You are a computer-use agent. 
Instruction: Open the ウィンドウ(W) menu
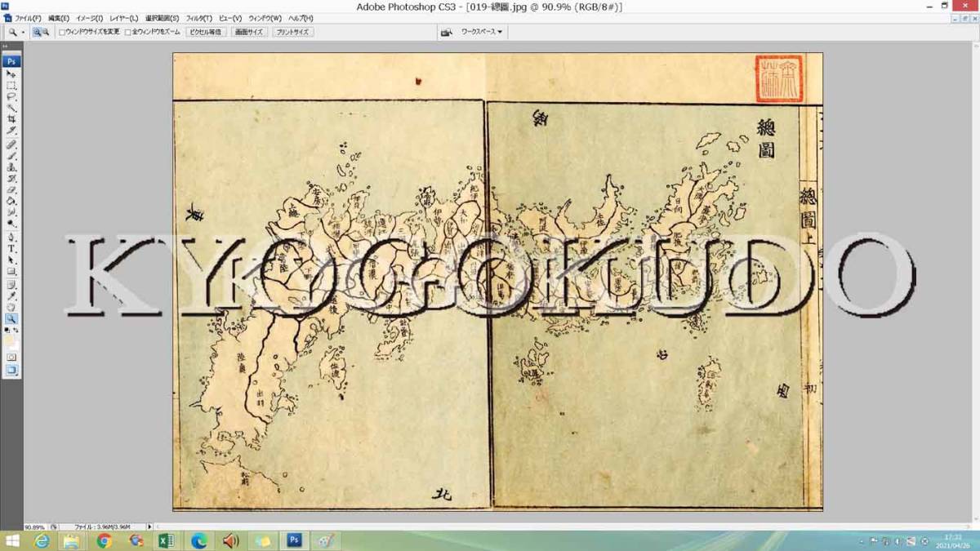(265, 18)
